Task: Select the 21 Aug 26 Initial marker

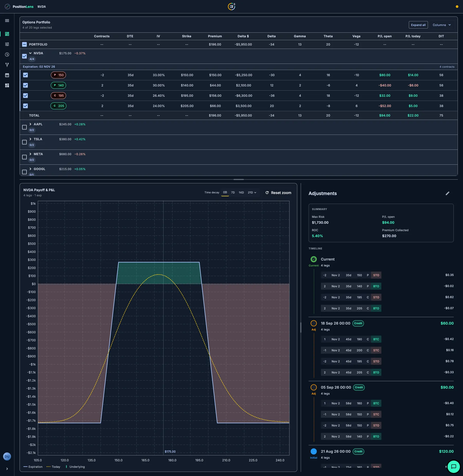Action: point(314,452)
